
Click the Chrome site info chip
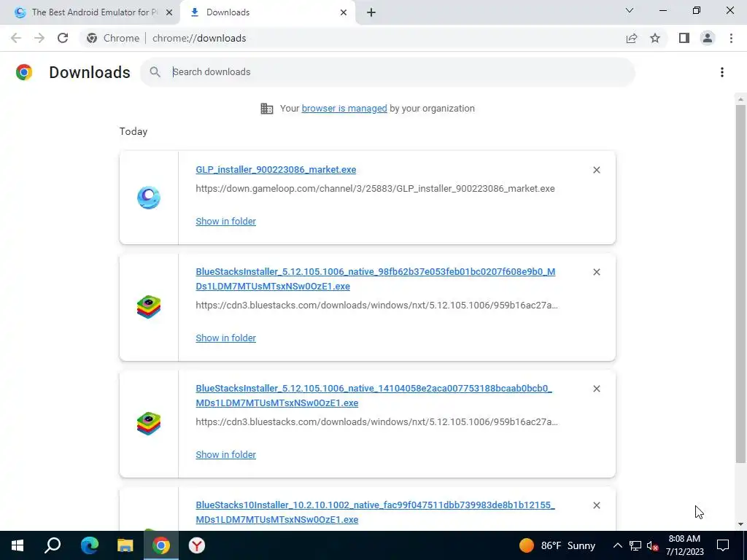tap(113, 38)
